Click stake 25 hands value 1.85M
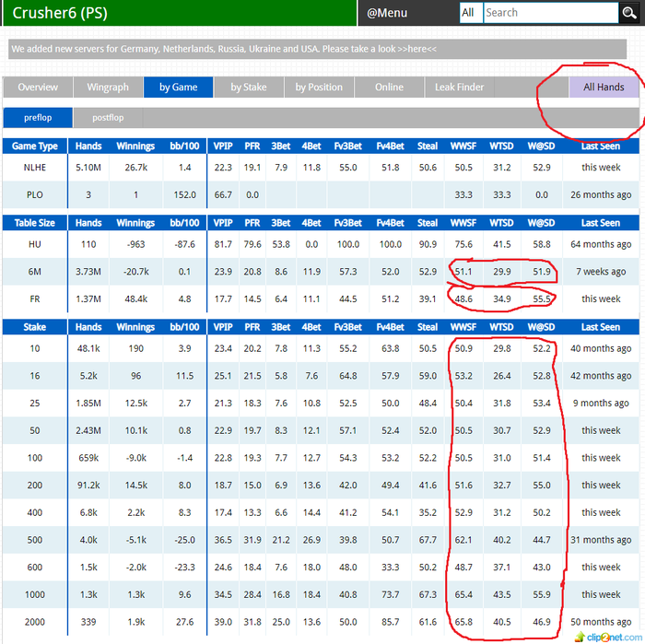The height and width of the screenshot is (644, 645). tap(88, 403)
